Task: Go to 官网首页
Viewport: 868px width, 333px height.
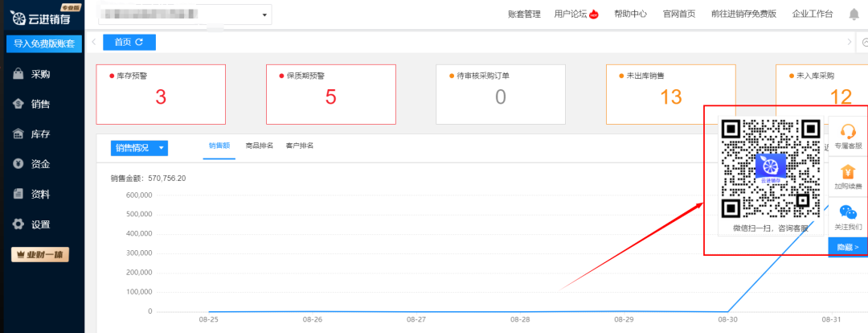Action: (678, 14)
